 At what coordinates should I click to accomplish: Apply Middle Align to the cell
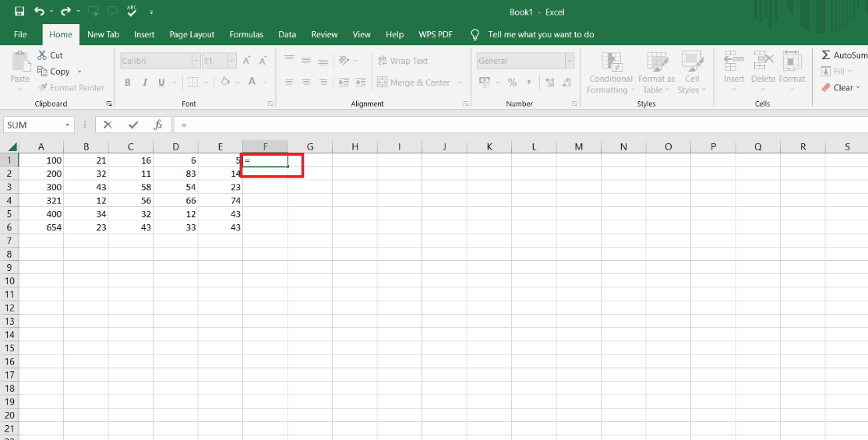coord(306,60)
